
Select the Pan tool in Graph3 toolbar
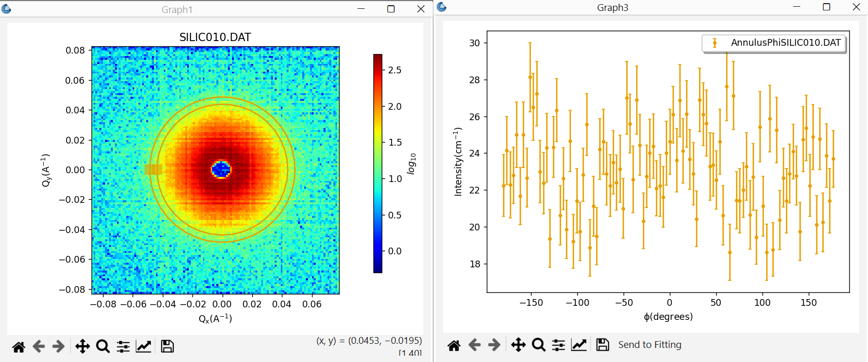click(x=519, y=345)
